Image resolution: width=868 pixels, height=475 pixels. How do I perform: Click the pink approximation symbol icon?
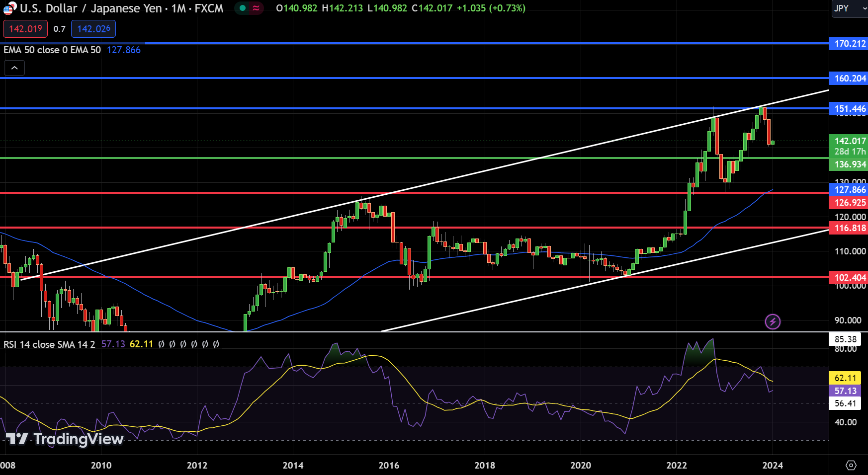(x=256, y=8)
